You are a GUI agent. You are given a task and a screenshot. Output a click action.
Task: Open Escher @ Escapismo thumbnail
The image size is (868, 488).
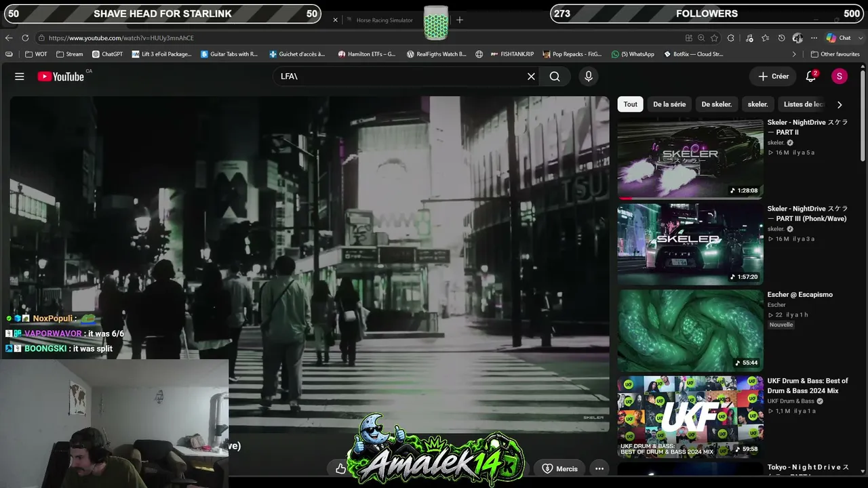[x=690, y=330]
